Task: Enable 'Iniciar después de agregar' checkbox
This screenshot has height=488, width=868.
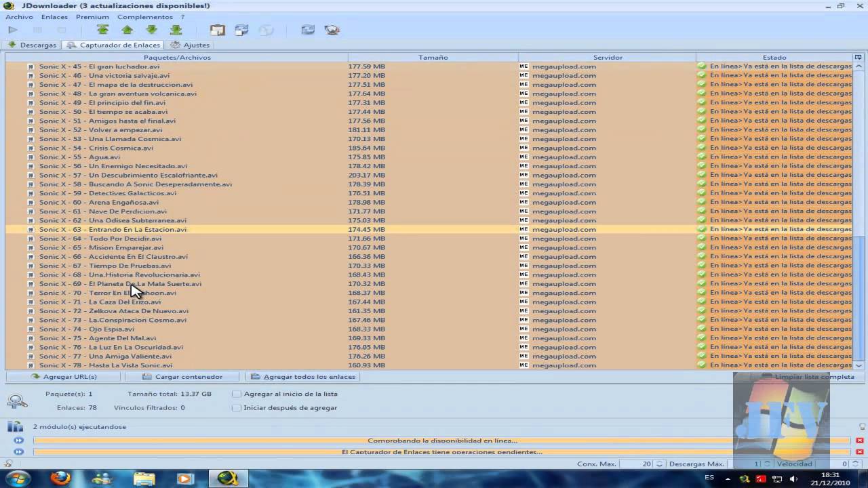Action: coord(236,408)
